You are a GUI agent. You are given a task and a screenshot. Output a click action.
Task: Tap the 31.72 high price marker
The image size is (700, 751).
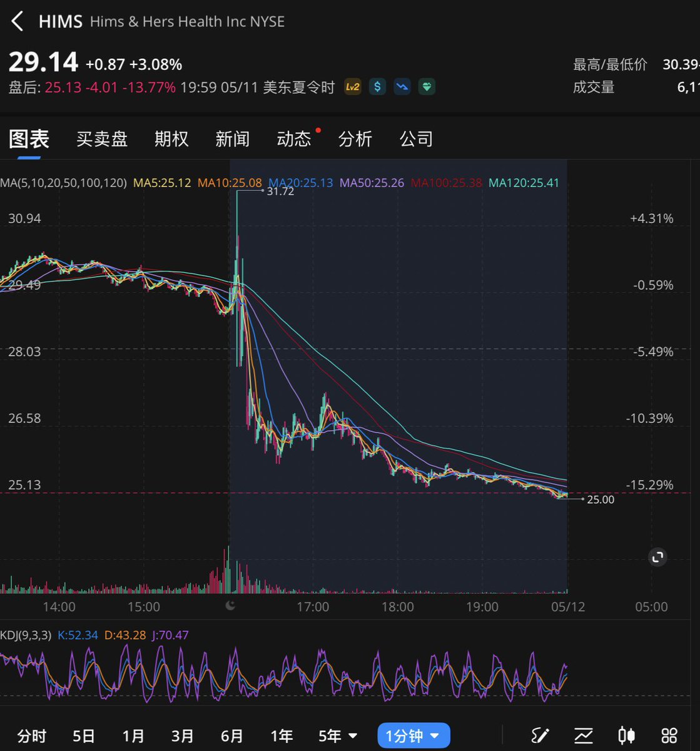[x=280, y=192]
